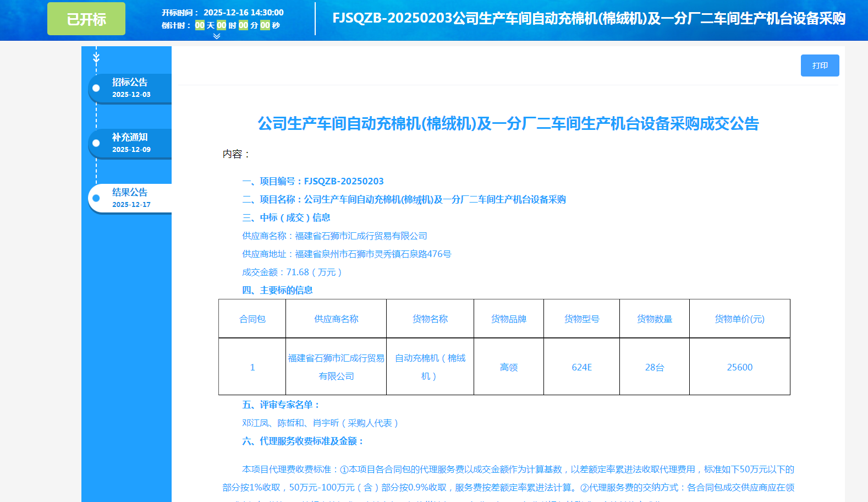Click the green 已开标 status button

click(x=86, y=19)
